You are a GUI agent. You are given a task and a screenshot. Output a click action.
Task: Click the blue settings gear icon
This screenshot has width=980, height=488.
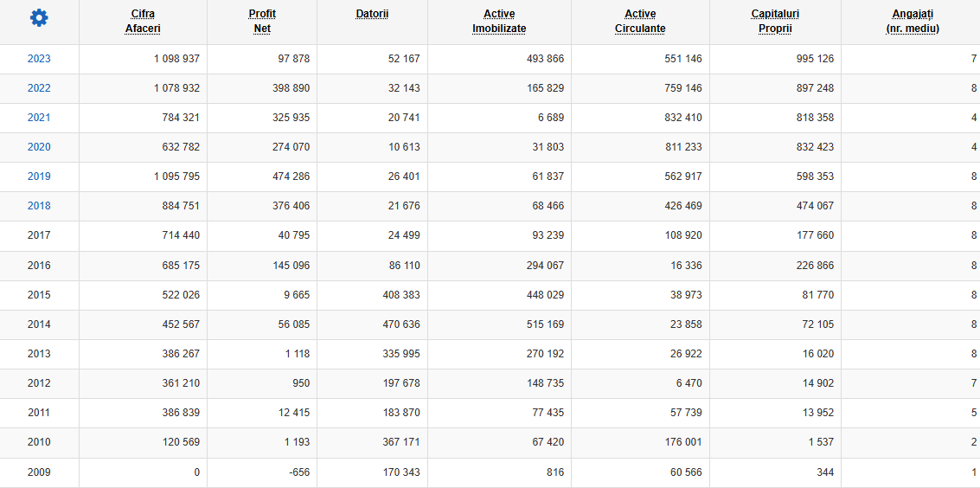coord(39,18)
